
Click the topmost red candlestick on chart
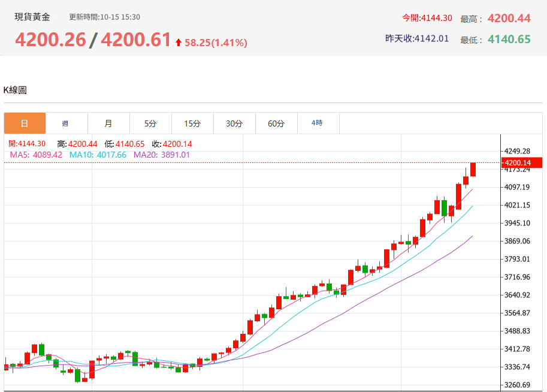click(x=473, y=170)
